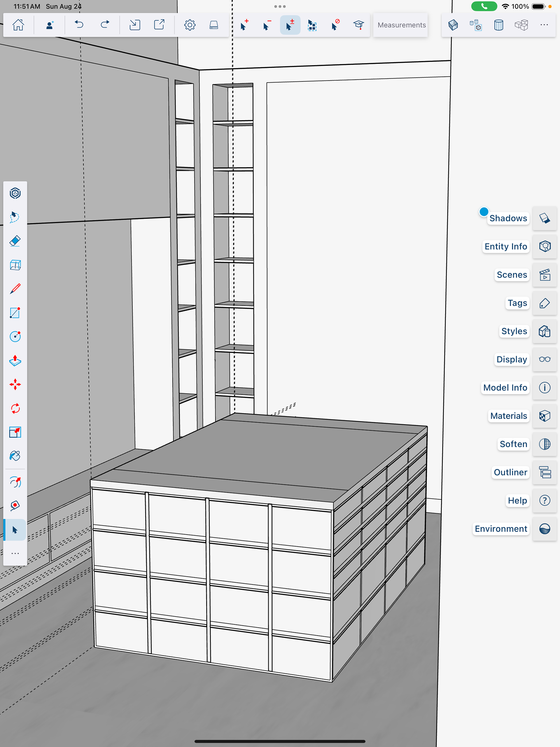Select the Pencil line tool

point(15,289)
